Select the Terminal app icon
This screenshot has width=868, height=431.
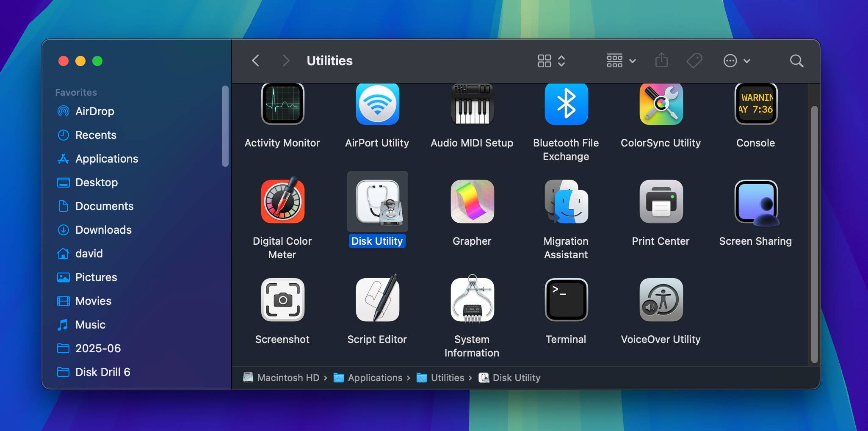[566, 300]
